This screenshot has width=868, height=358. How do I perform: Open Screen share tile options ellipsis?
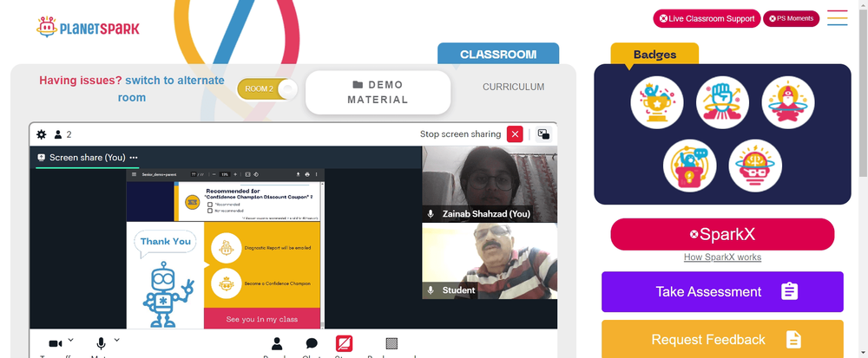134,158
